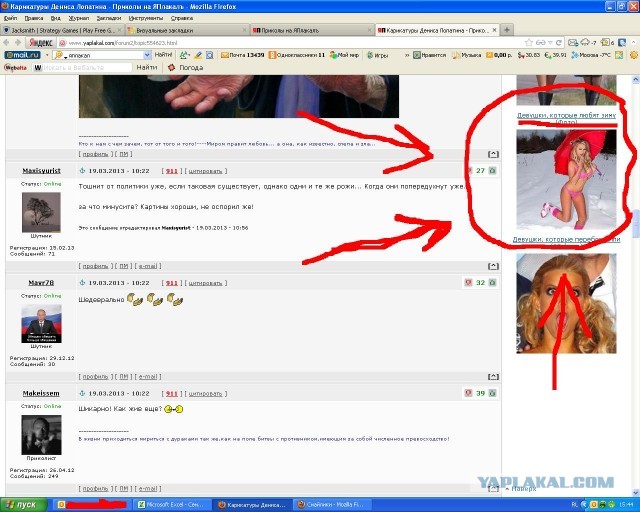Open Музыка in the toolbar

tap(467, 55)
